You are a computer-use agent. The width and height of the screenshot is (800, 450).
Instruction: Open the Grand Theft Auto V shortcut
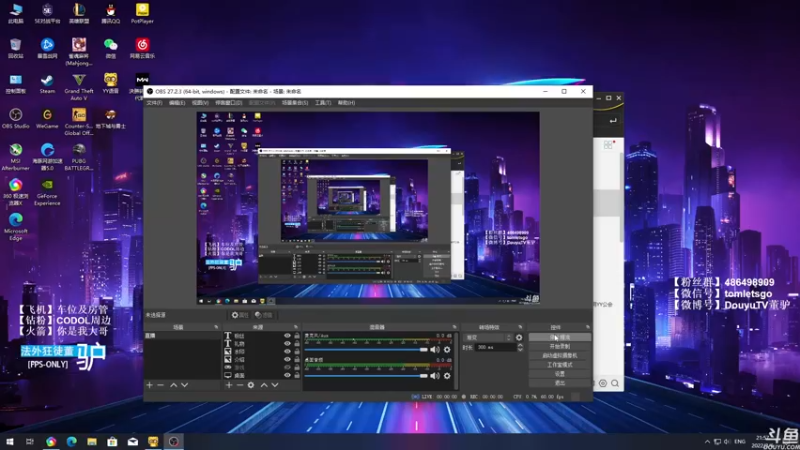[x=79, y=87]
